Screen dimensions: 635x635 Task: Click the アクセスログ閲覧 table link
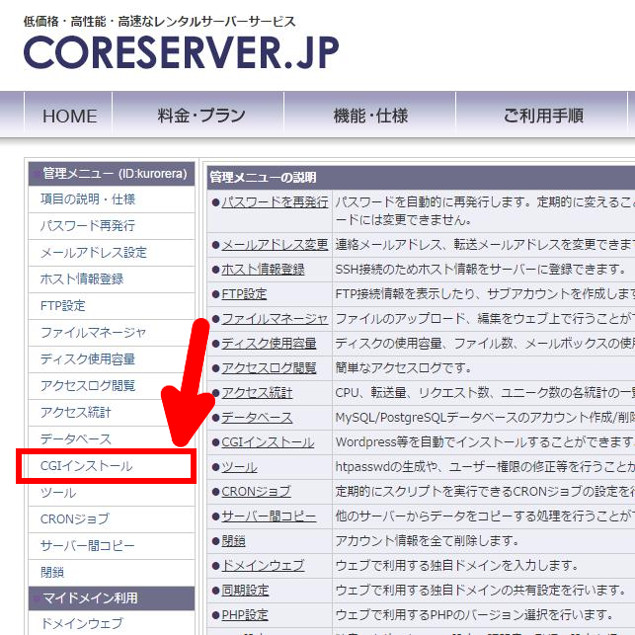(269, 368)
